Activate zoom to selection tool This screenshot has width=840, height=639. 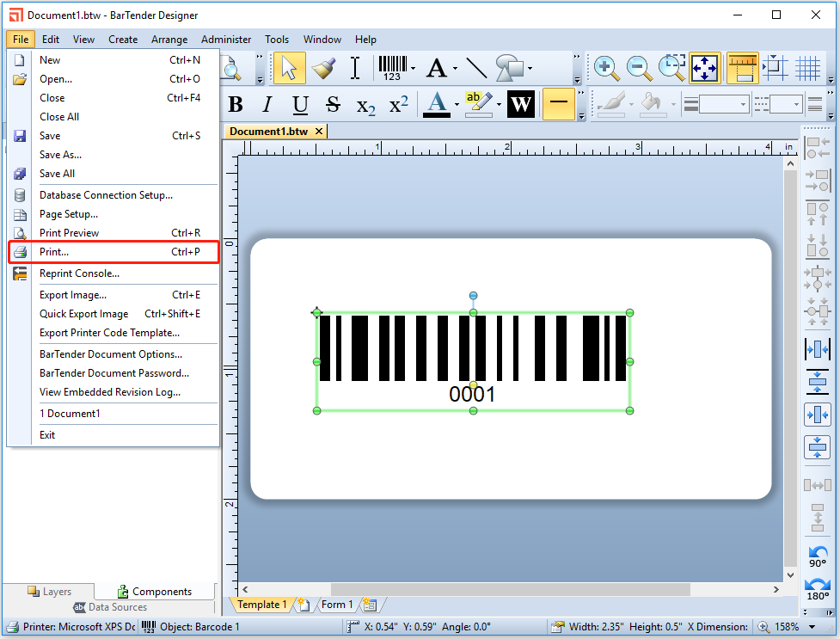tap(671, 68)
